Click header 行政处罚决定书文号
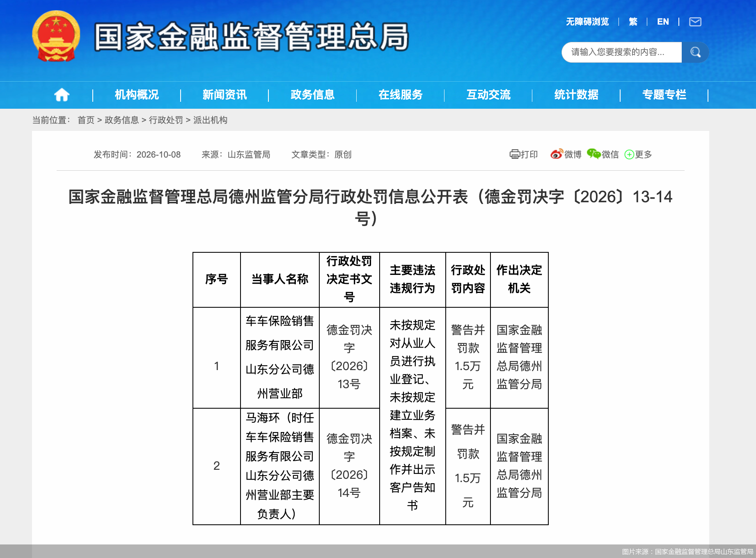 (349, 279)
